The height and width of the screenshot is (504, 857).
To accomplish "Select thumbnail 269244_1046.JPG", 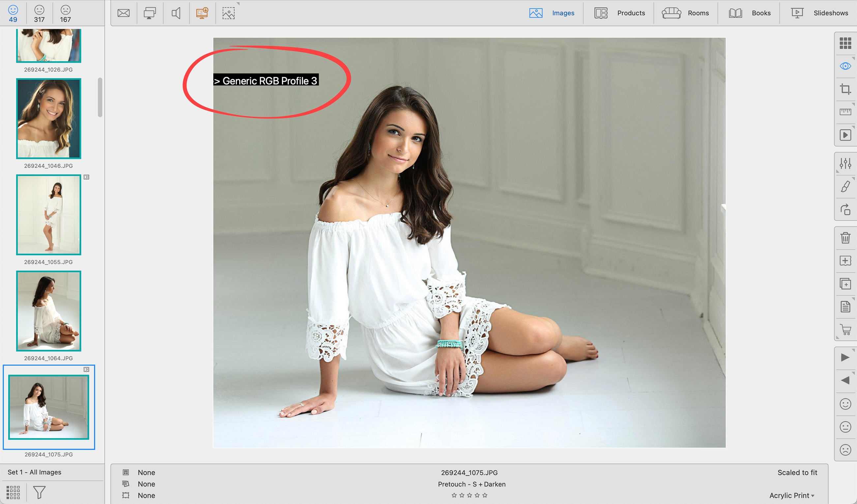I will [x=49, y=119].
